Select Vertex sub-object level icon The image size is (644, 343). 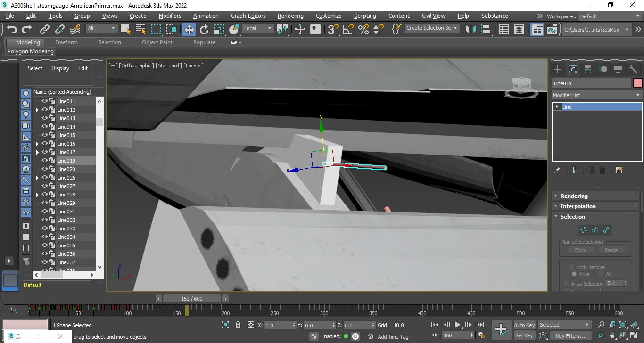coord(583,230)
